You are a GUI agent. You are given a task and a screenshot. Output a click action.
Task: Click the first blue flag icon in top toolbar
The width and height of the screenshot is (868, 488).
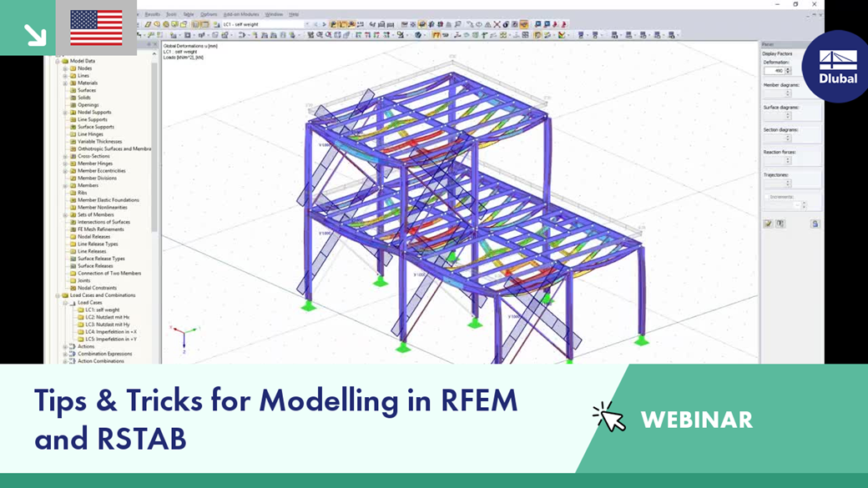(x=538, y=24)
